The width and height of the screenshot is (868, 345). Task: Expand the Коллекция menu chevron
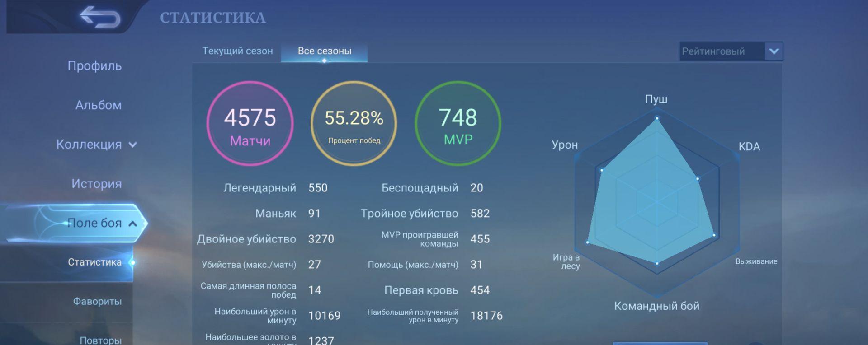click(x=133, y=145)
